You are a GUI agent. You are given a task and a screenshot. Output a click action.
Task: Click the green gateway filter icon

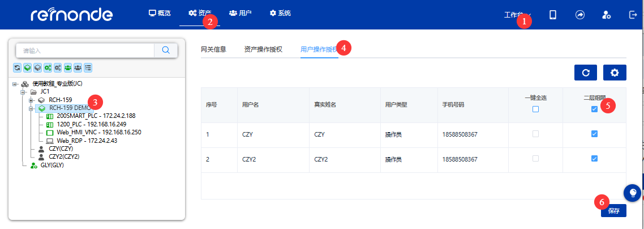pyautogui.click(x=27, y=68)
